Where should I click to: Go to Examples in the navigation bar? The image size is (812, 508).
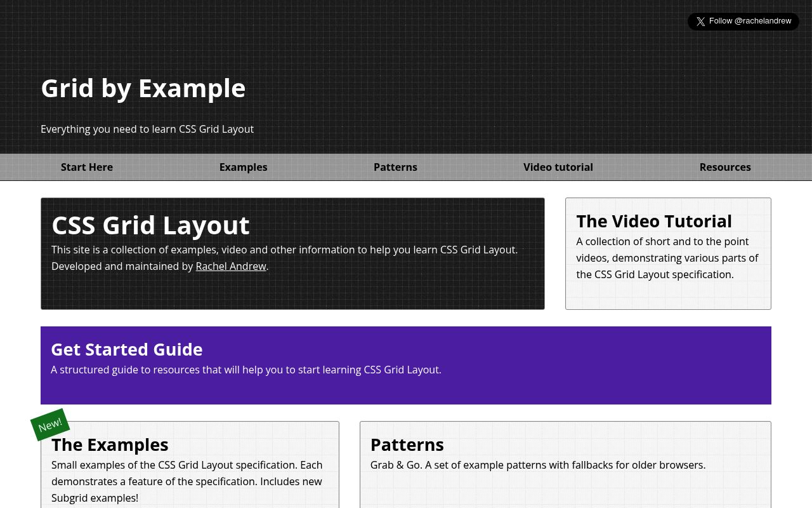243,167
